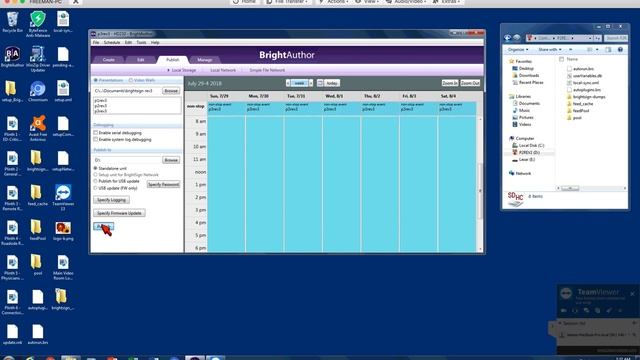This screenshot has height=360, width=640.
Task: Select the Simple File Network publish mode
Action: (x=267, y=70)
